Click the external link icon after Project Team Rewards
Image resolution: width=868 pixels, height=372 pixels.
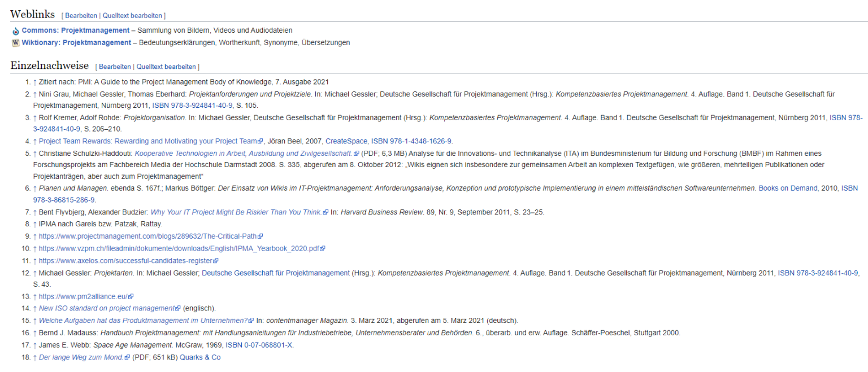(260, 141)
